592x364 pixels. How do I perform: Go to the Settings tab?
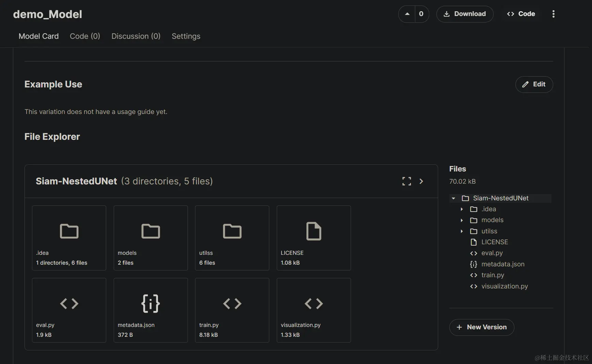[x=186, y=36]
